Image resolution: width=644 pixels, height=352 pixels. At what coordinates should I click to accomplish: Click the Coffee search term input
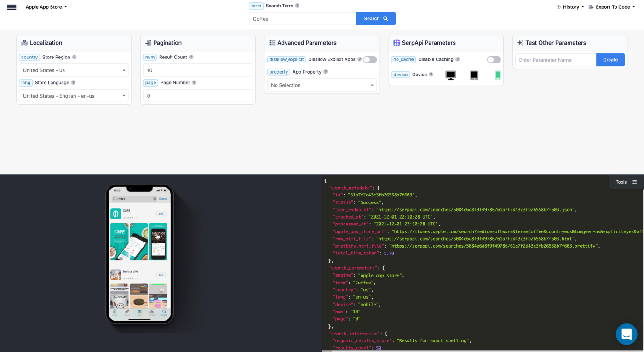tap(303, 19)
